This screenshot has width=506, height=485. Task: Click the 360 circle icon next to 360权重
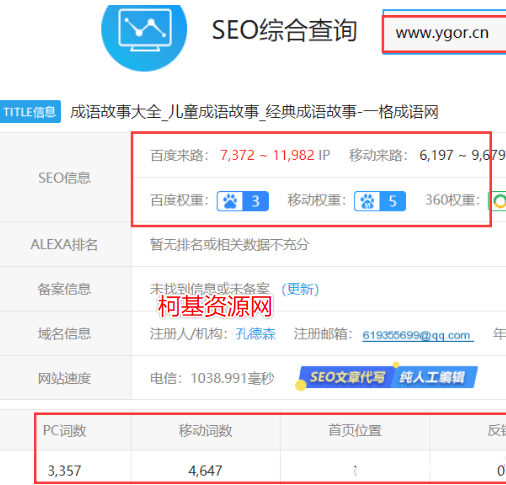click(499, 201)
